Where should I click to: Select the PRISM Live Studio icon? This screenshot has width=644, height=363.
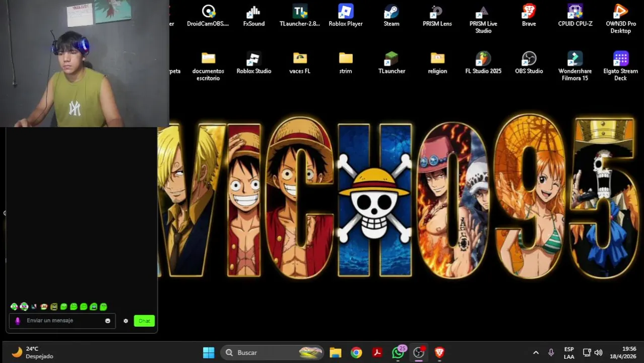click(x=483, y=19)
